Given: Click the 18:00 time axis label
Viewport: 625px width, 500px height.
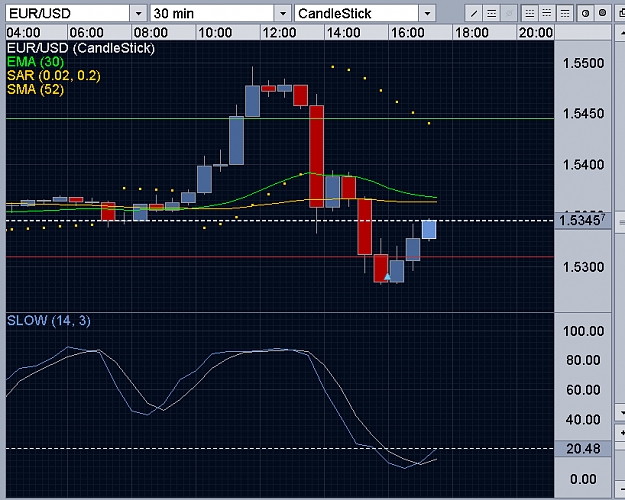Looking at the screenshot, I should pos(472,32).
